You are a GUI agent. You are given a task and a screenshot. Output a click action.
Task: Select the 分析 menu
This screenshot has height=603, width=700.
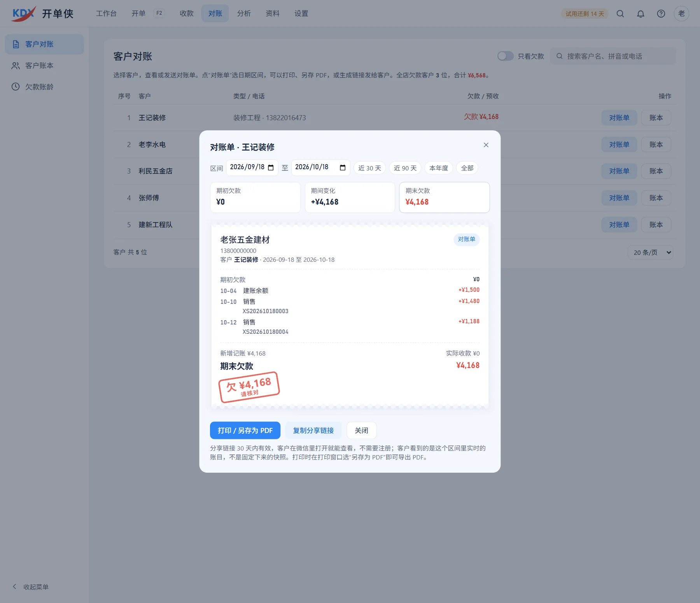(x=244, y=14)
